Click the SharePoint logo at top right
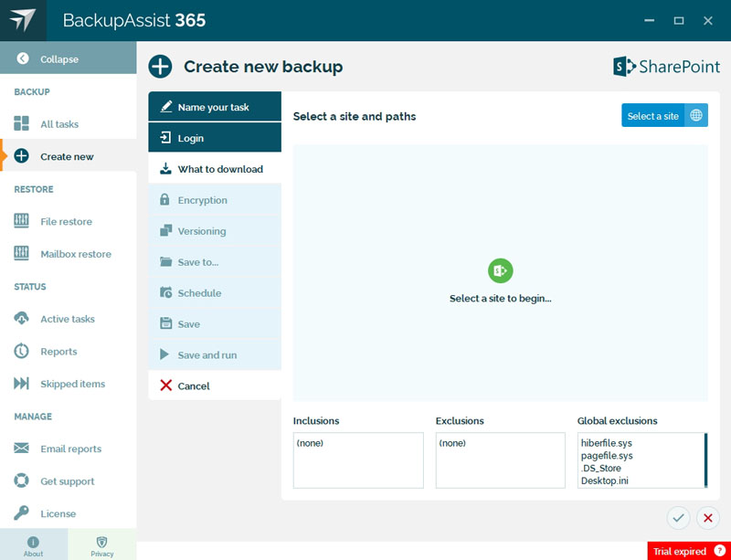This screenshot has height=560, width=731. pyautogui.click(x=667, y=66)
